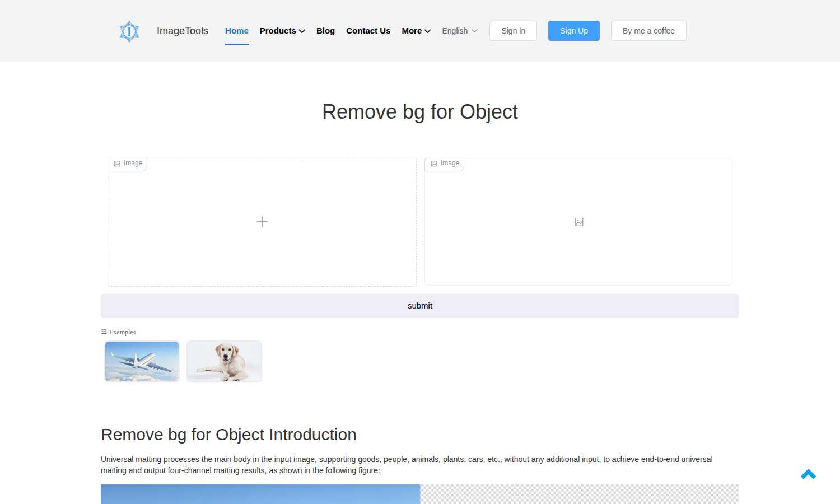The height and width of the screenshot is (504, 840).
Task: Go to the Blog page
Action: pyautogui.click(x=325, y=31)
